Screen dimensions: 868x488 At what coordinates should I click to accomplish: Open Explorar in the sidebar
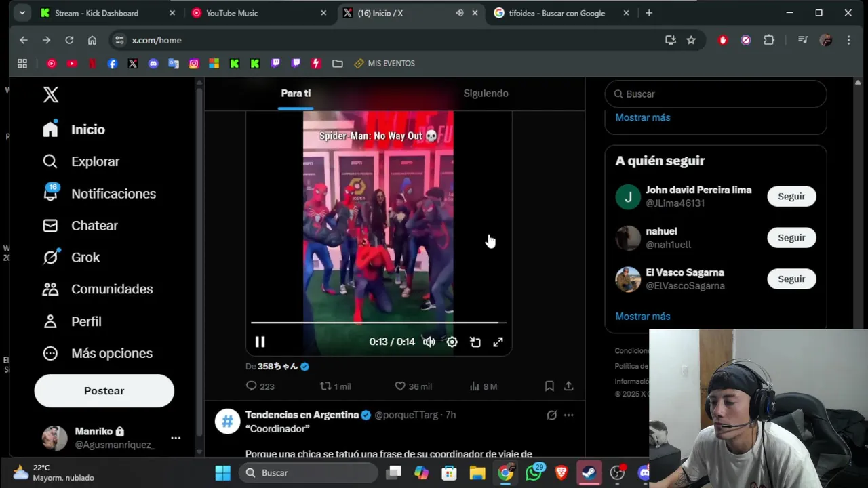tap(81, 161)
